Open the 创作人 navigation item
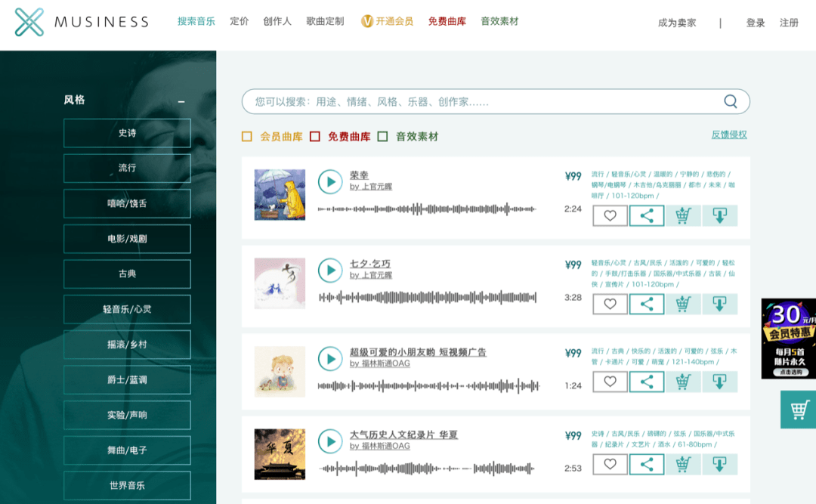Image resolution: width=816 pixels, height=504 pixels. coord(277,21)
